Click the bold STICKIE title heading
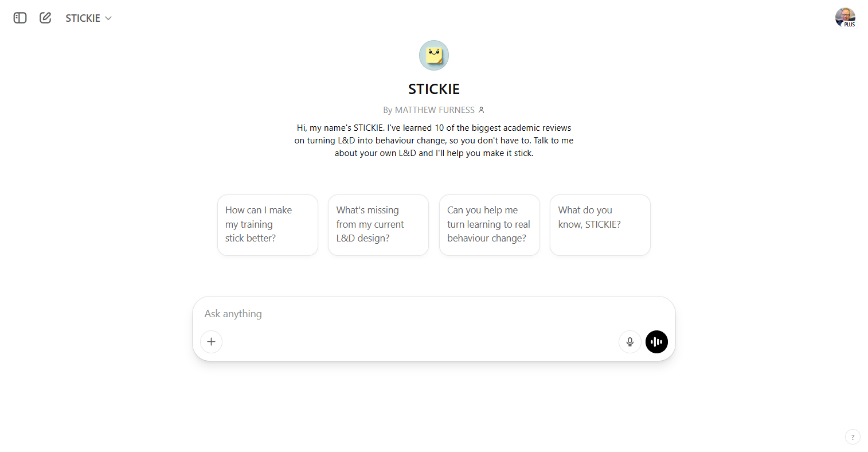This screenshot has height=452, width=868. pos(434,89)
